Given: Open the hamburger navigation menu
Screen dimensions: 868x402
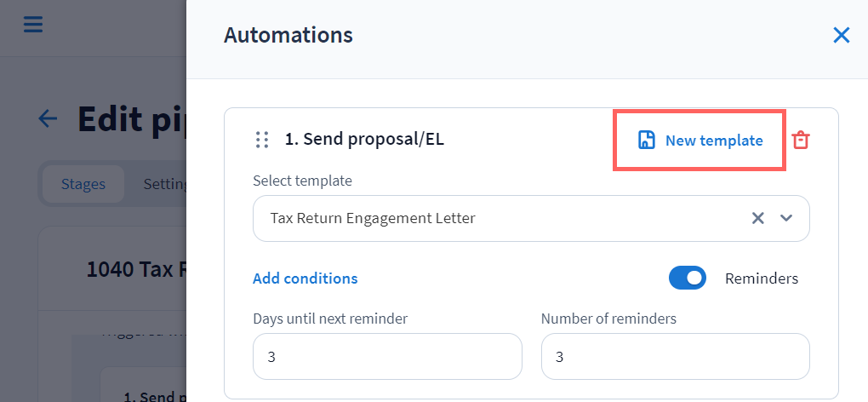Looking at the screenshot, I should tap(32, 24).
